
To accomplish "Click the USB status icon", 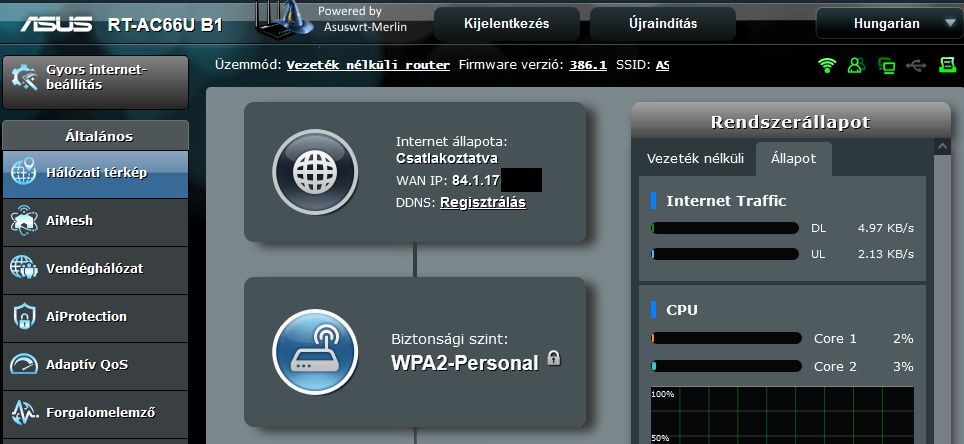I will (916, 65).
